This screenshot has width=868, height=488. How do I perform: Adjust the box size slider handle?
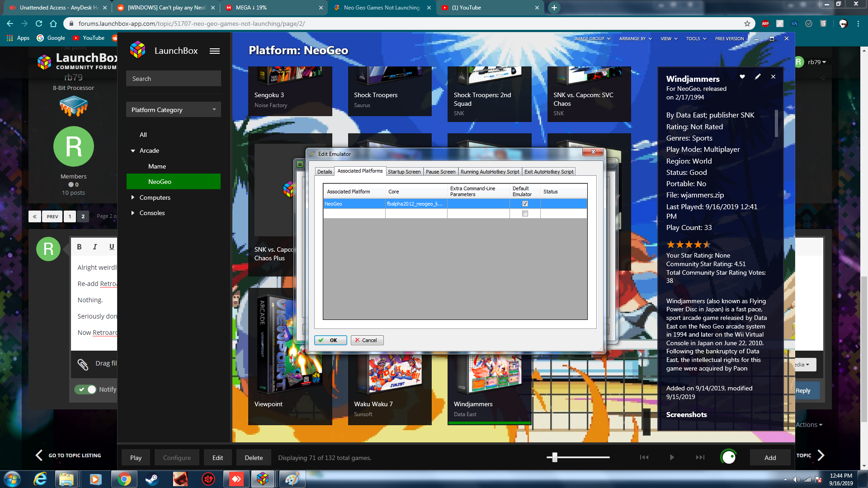555,457
